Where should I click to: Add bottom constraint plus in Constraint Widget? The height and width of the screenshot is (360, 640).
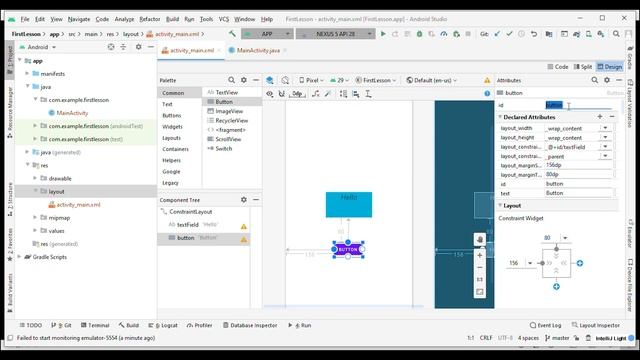pyautogui.click(x=556, y=287)
